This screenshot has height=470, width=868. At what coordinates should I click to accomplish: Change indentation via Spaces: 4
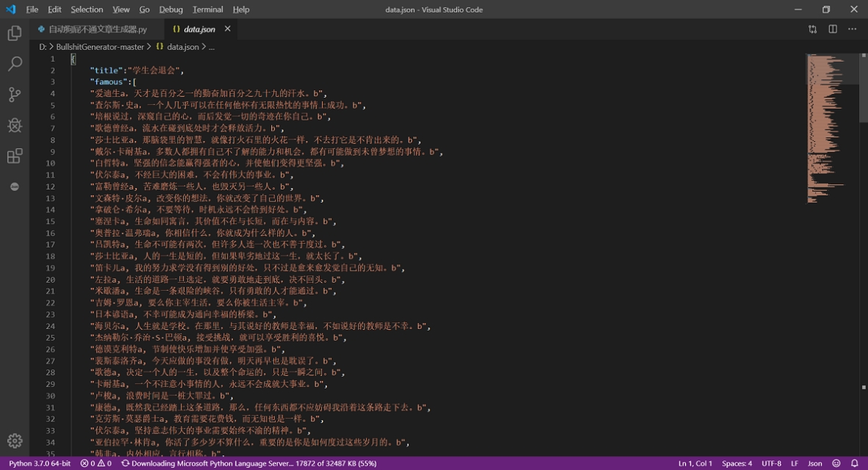coord(736,463)
